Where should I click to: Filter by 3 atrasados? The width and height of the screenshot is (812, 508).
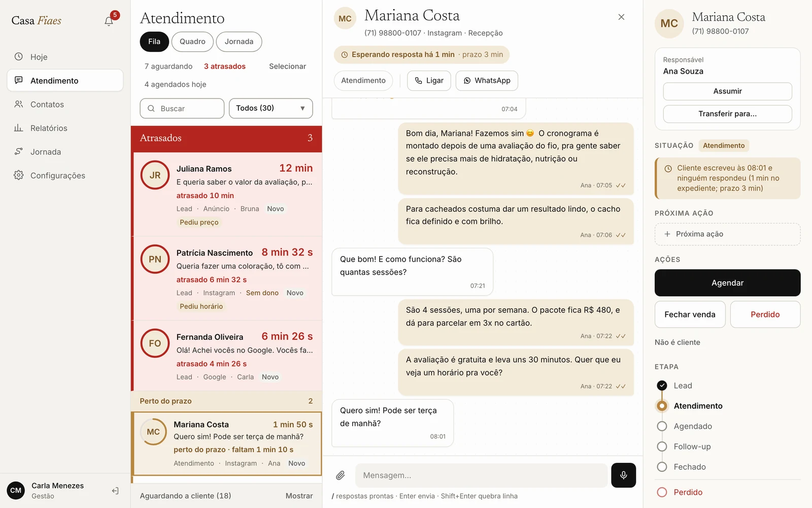pyautogui.click(x=225, y=67)
